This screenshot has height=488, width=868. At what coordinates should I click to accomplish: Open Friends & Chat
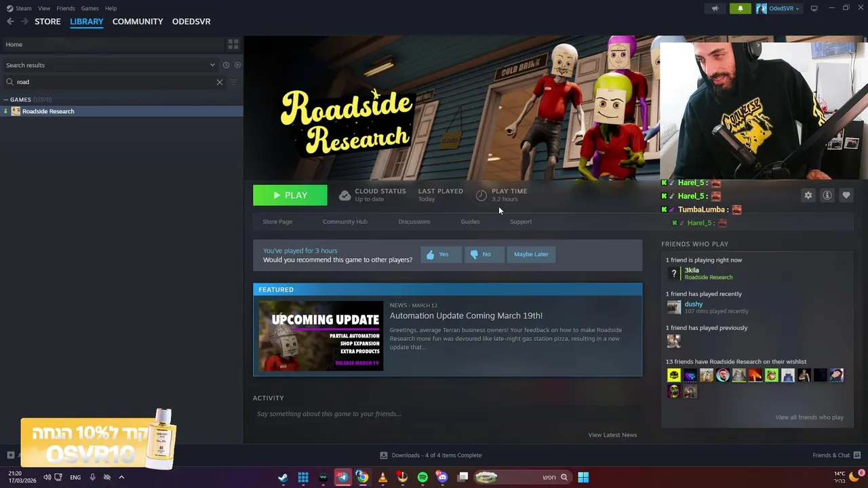coord(836,455)
